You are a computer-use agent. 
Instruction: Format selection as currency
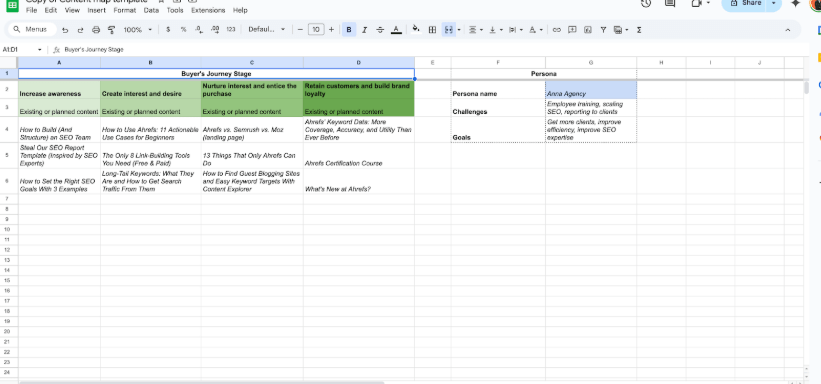click(168, 30)
